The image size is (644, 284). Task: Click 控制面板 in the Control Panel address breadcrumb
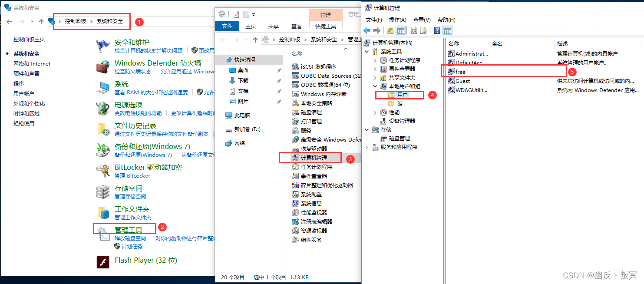76,21
